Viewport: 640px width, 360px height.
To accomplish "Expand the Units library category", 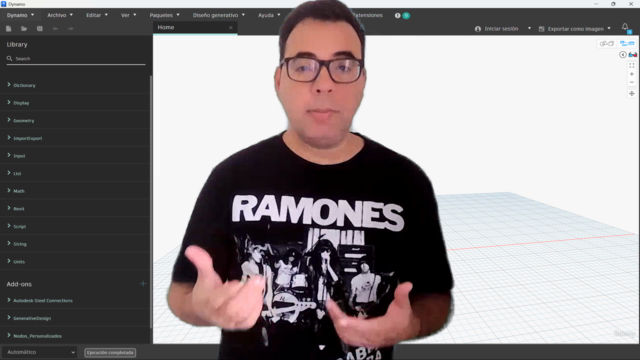I will 76,261.
